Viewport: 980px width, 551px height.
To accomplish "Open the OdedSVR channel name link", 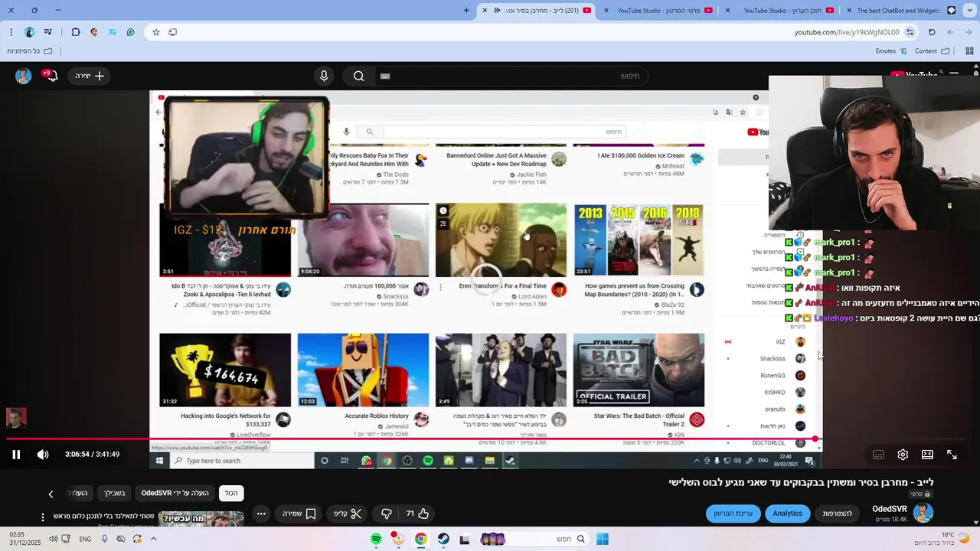I will 889,509.
